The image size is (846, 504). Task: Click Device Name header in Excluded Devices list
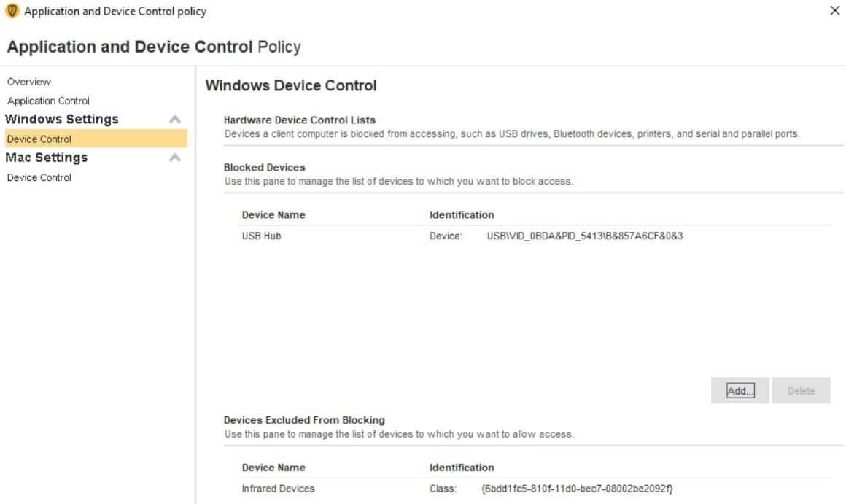click(x=273, y=468)
